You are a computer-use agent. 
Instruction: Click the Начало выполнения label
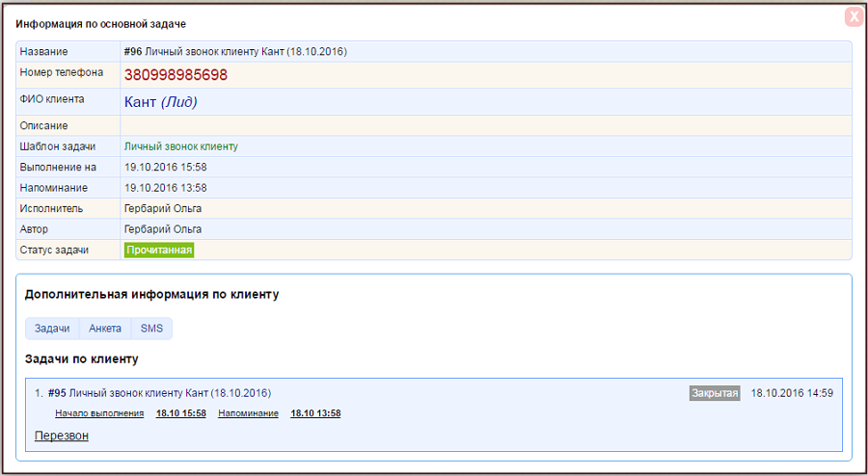click(99, 413)
